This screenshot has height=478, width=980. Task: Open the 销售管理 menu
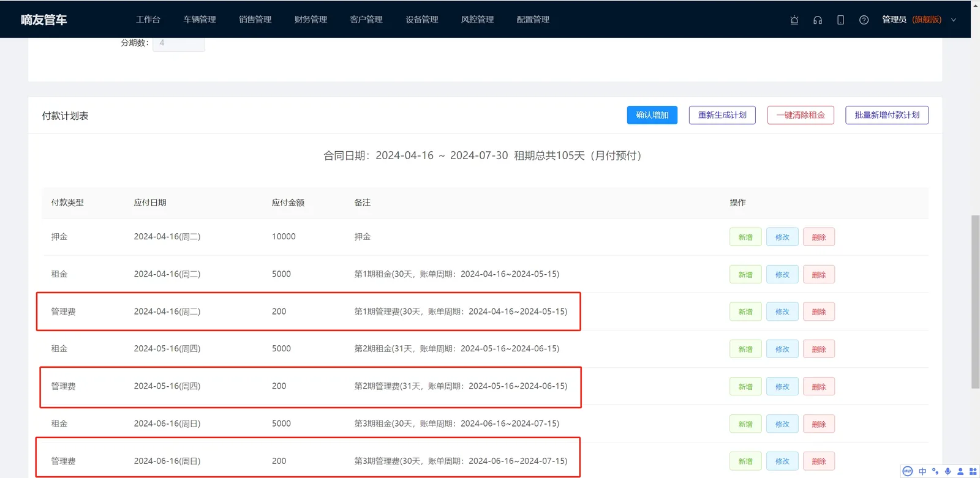pyautogui.click(x=255, y=20)
